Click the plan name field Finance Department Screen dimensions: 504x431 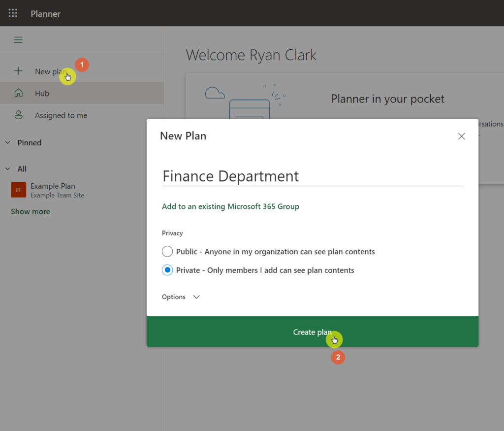(313, 176)
